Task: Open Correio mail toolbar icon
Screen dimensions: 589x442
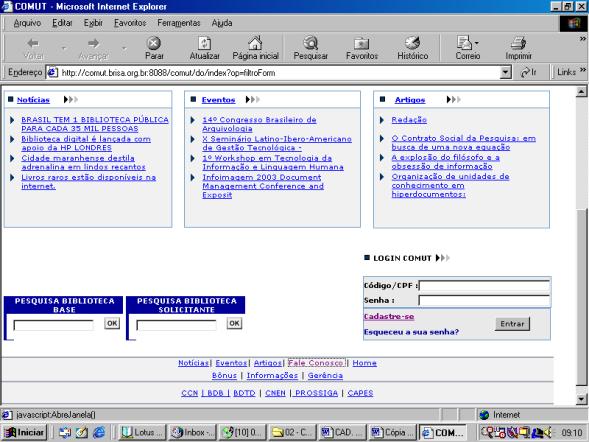Action: (x=464, y=43)
